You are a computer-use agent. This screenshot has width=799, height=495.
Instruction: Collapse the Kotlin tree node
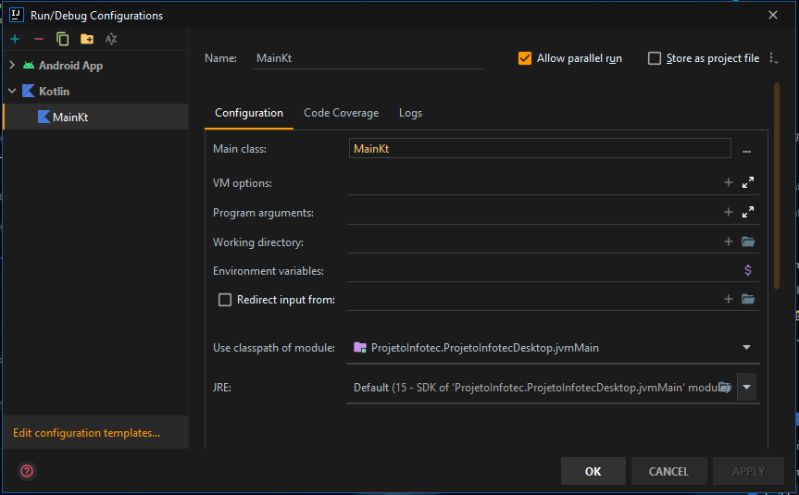12,91
